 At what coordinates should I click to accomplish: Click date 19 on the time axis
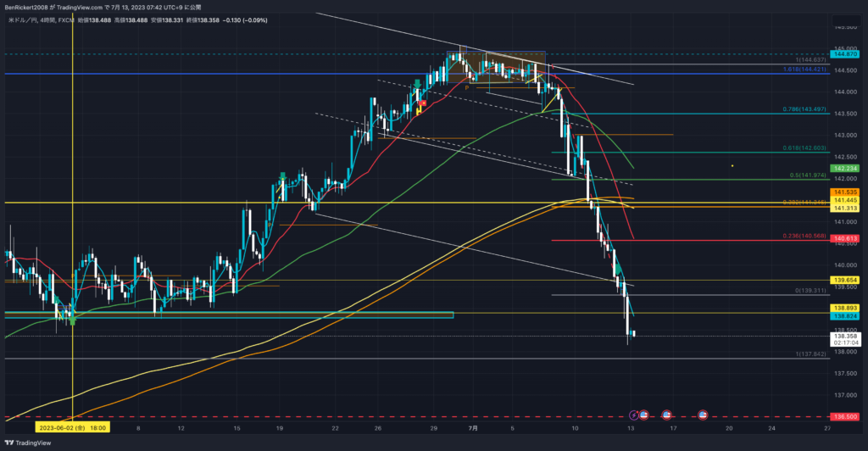280,428
